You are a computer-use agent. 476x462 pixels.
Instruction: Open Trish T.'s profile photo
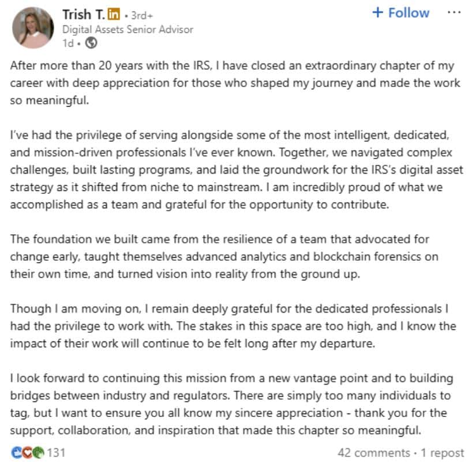pos(33,28)
